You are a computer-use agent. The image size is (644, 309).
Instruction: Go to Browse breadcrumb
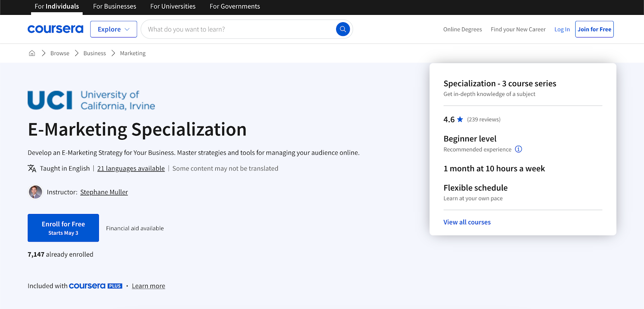(x=60, y=53)
